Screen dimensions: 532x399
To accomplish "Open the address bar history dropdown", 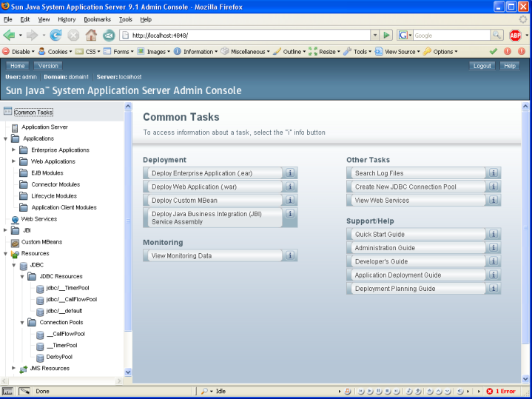I will coord(374,35).
